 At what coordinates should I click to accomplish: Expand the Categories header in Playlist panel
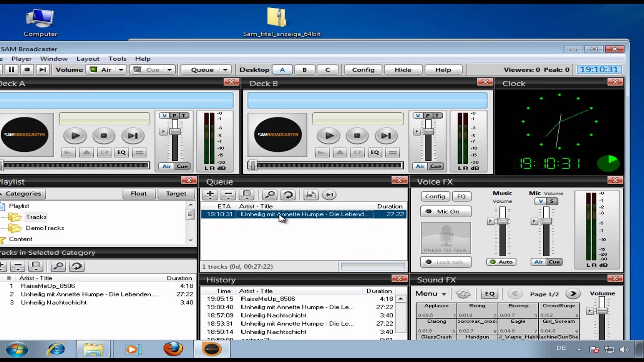coord(23,194)
